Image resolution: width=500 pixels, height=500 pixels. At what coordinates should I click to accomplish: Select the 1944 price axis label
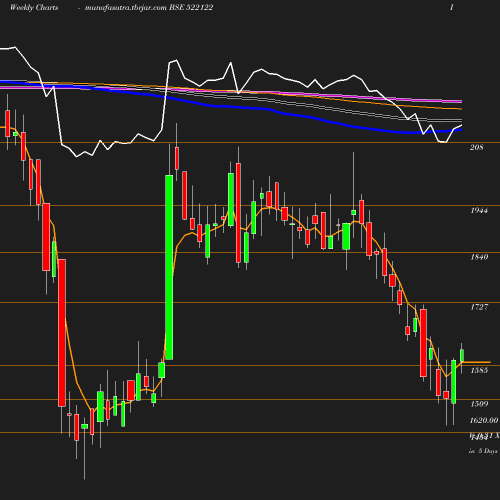pyautogui.click(x=479, y=210)
